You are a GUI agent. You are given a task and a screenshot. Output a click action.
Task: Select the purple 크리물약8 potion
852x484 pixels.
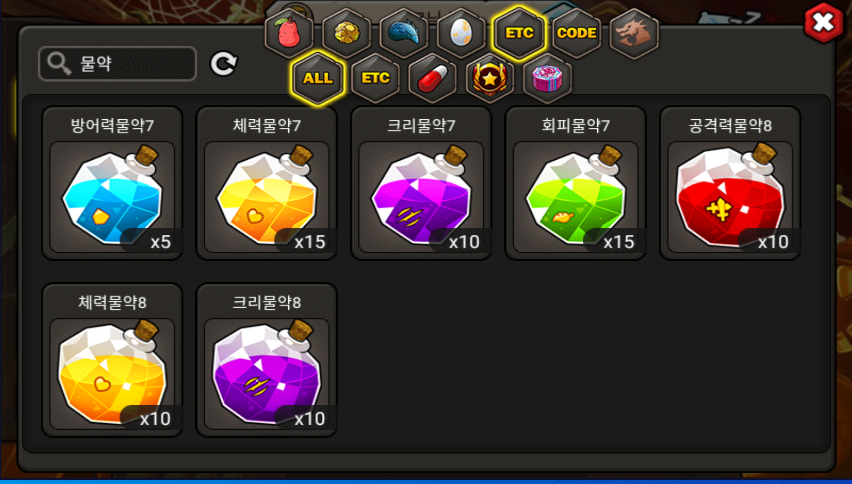coord(267,360)
